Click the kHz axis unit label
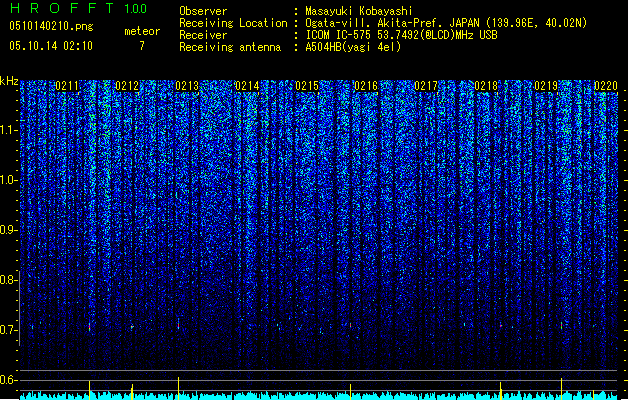This screenshot has width=629, height=400. [9, 81]
